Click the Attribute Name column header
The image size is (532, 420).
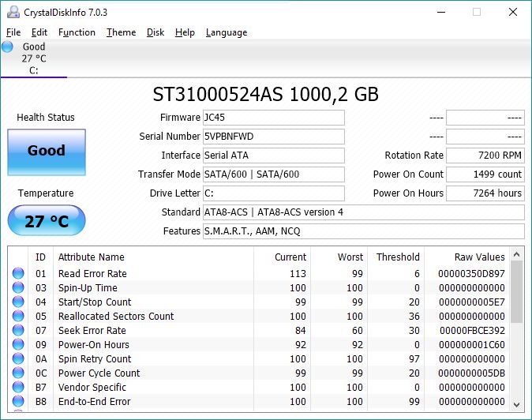tap(153, 257)
